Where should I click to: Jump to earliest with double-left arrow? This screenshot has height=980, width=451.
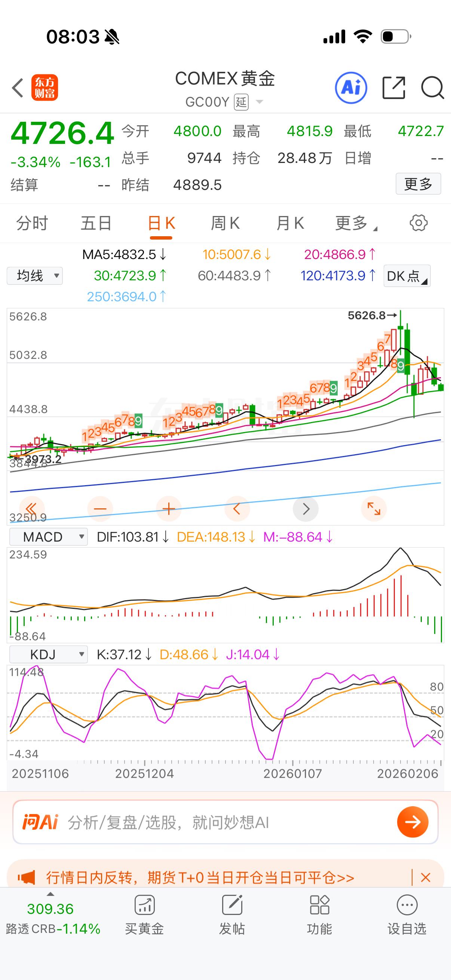point(31,509)
